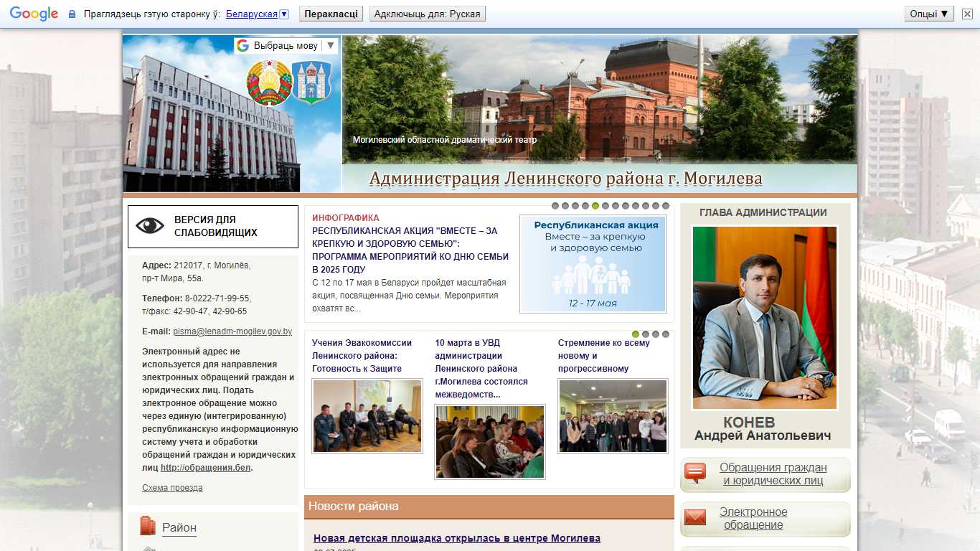Click the т/факс: 42-90-47, 42-90-65 line
This screenshot has height=551, width=980.
(194, 311)
